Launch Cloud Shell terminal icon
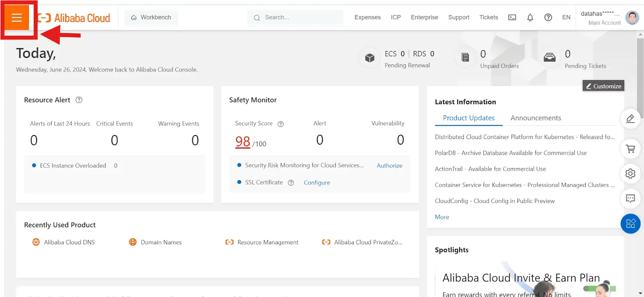 [512, 17]
